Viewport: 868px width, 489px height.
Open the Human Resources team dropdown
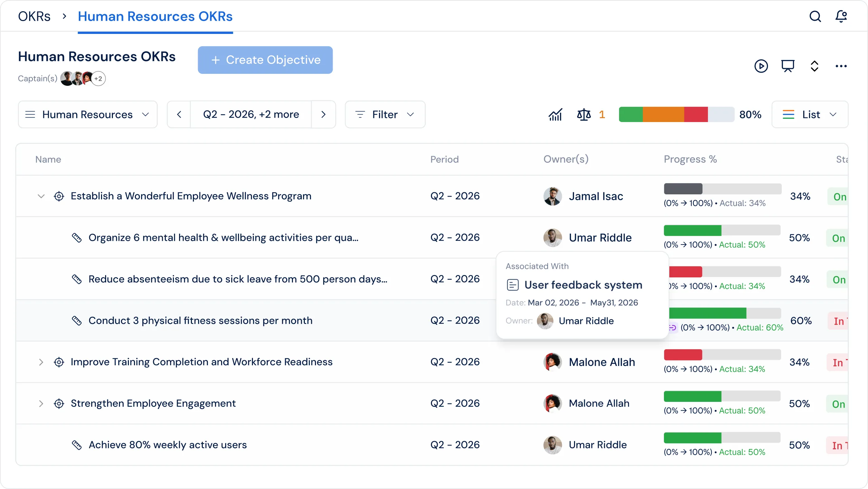pos(87,115)
